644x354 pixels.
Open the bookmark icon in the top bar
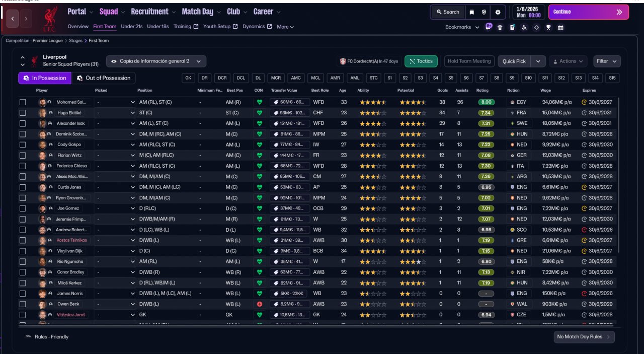click(471, 12)
